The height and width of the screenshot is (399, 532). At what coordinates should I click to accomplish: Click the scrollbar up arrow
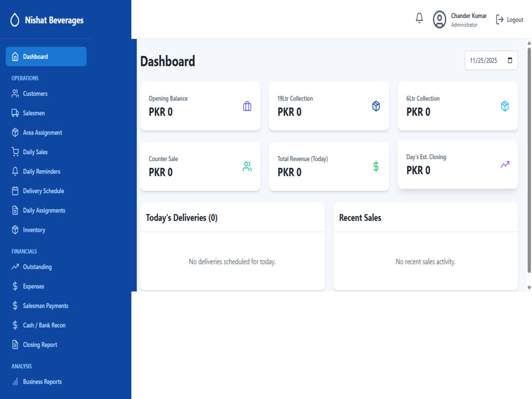[529, 43]
